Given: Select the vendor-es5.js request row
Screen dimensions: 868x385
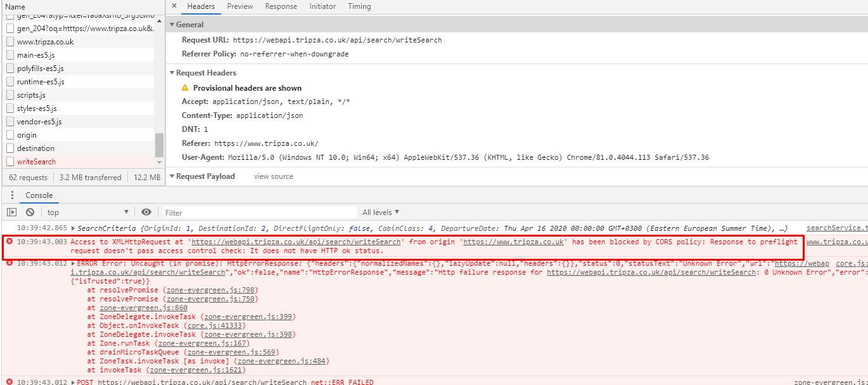Looking at the screenshot, I should tap(77, 122).
